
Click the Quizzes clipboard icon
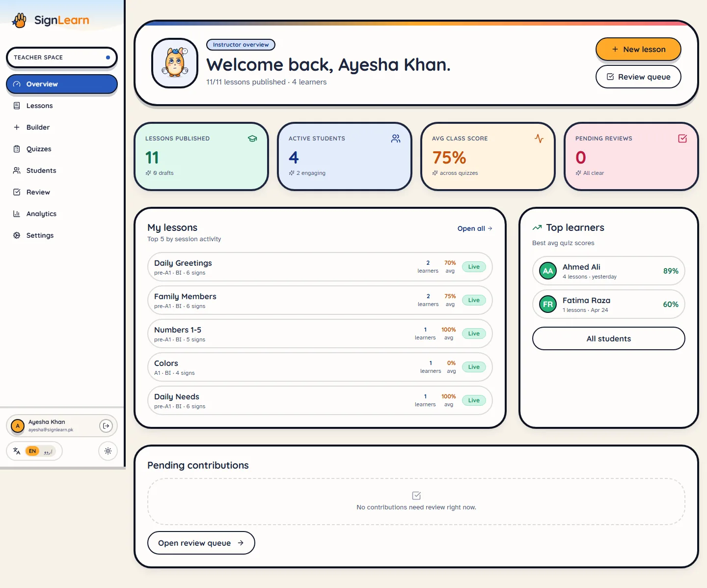tap(17, 149)
